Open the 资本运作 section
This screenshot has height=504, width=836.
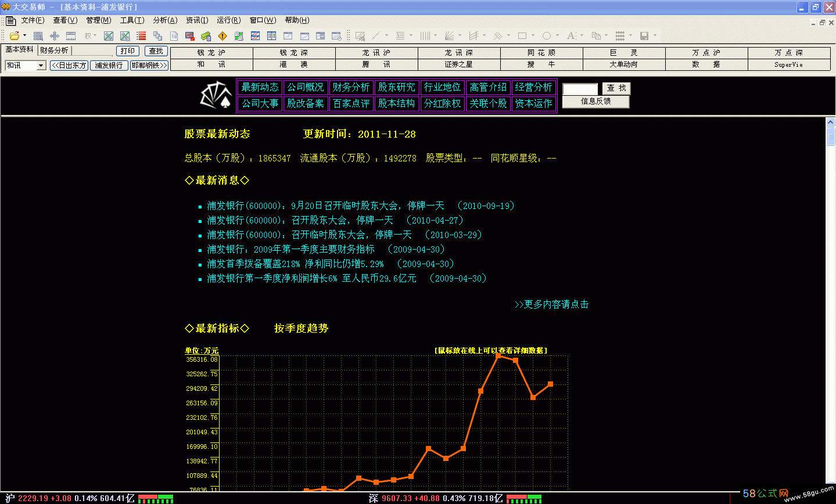(x=534, y=104)
